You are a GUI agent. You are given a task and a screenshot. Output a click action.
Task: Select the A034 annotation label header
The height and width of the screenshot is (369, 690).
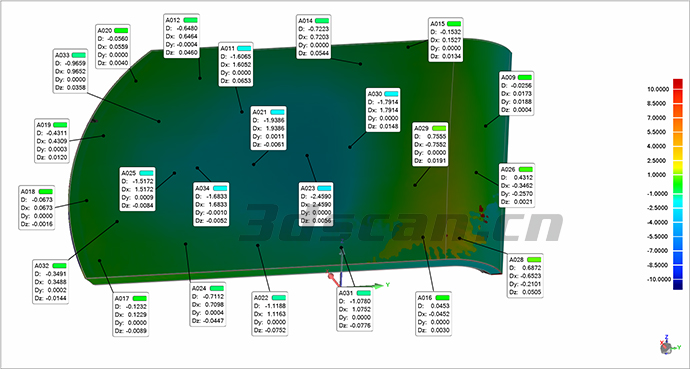tap(211, 188)
